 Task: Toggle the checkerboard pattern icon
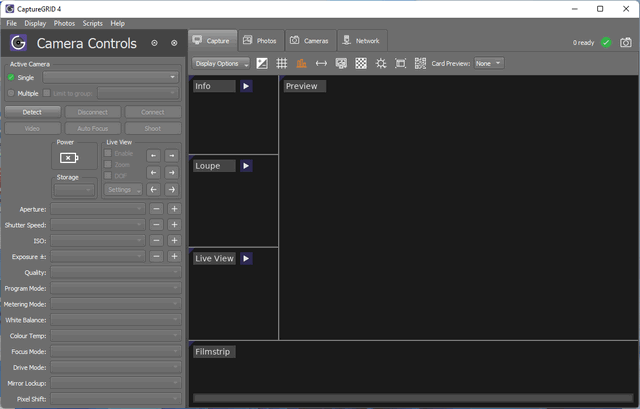pos(361,63)
